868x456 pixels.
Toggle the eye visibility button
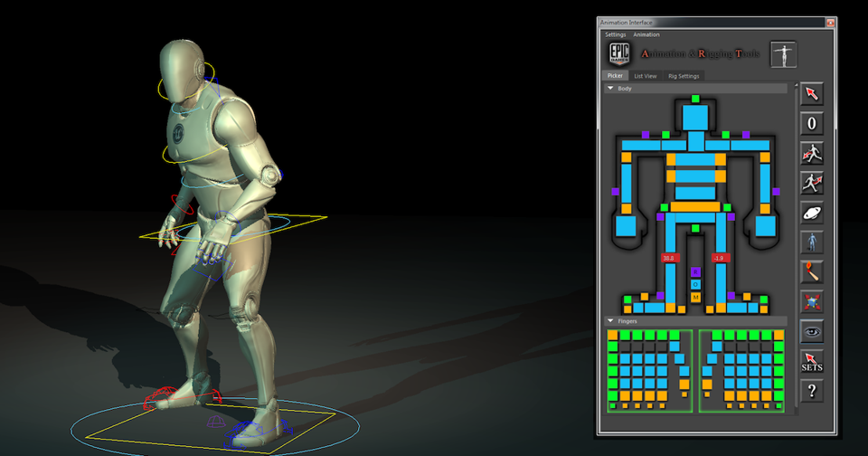tap(812, 332)
